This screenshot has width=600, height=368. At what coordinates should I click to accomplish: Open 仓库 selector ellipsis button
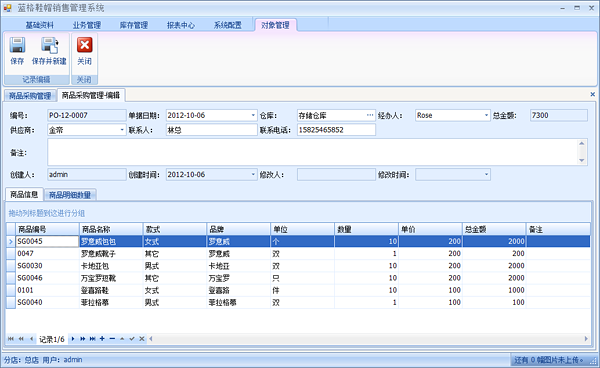point(370,115)
